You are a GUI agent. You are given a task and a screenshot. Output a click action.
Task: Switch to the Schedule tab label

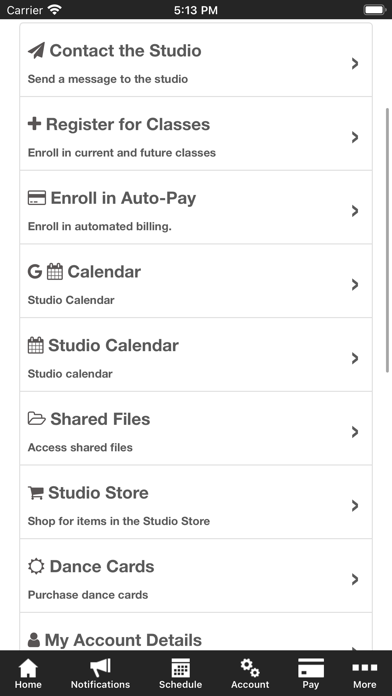[181, 684]
